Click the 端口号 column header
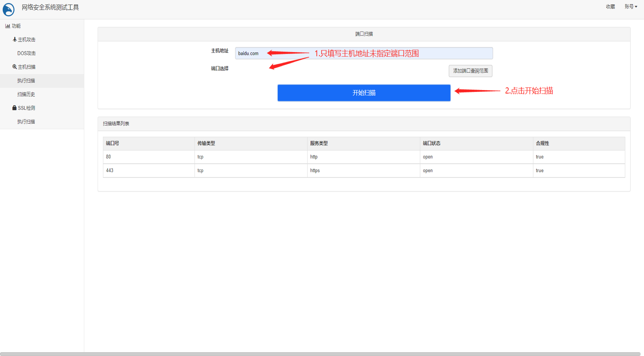Image resolution: width=644 pixels, height=356 pixels. click(x=113, y=143)
